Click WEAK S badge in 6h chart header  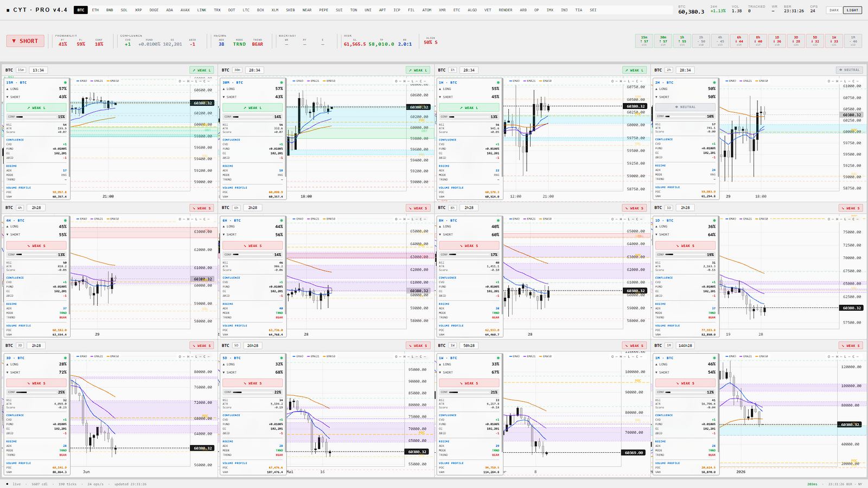coord(418,208)
